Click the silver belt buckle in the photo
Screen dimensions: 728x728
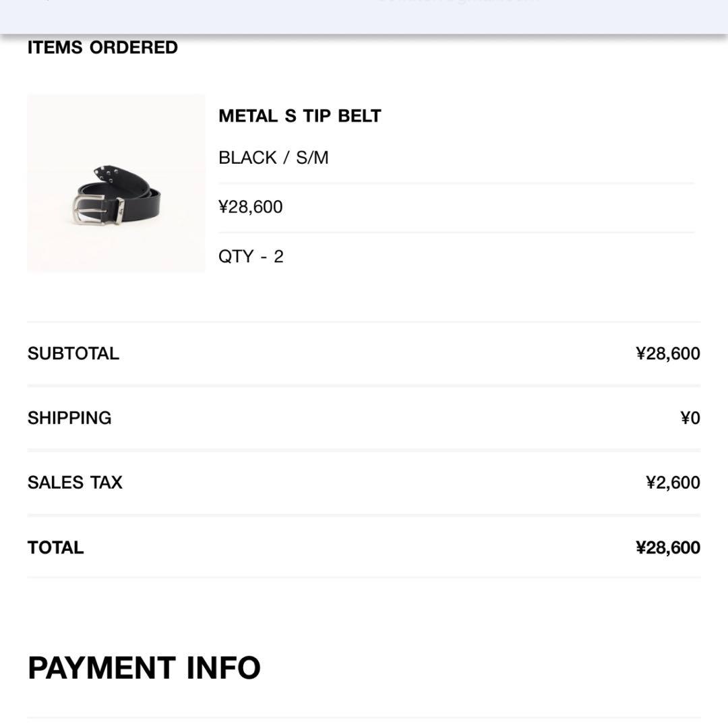click(88, 209)
